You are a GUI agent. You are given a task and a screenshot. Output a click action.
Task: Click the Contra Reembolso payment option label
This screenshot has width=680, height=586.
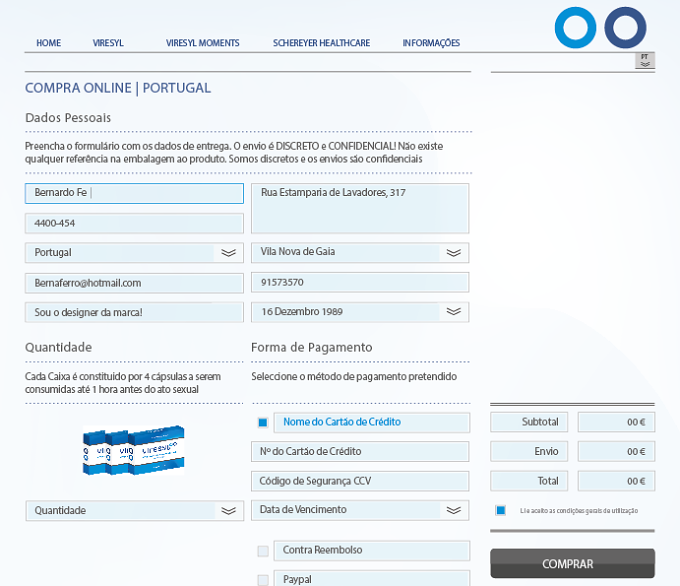click(x=372, y=550)
